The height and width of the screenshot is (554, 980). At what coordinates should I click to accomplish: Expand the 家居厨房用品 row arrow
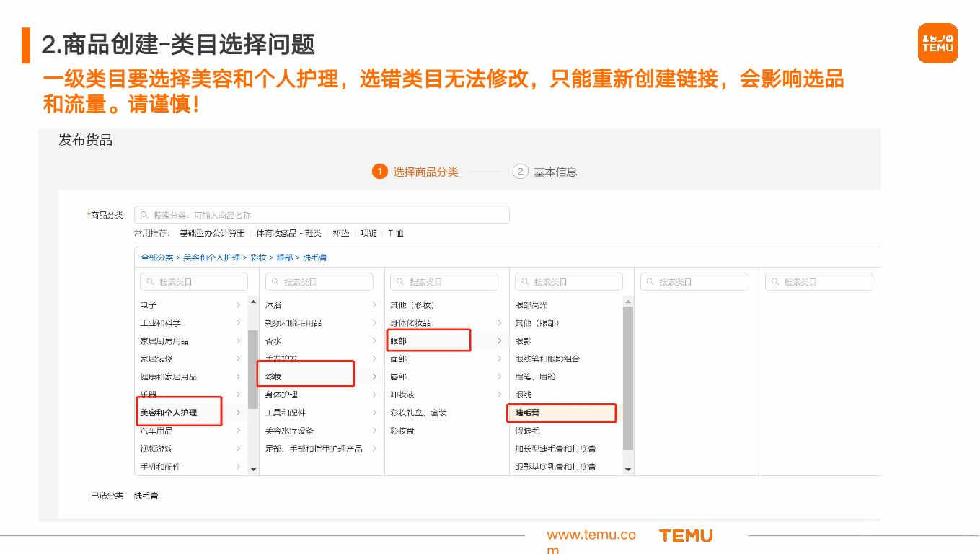[238, 340]
